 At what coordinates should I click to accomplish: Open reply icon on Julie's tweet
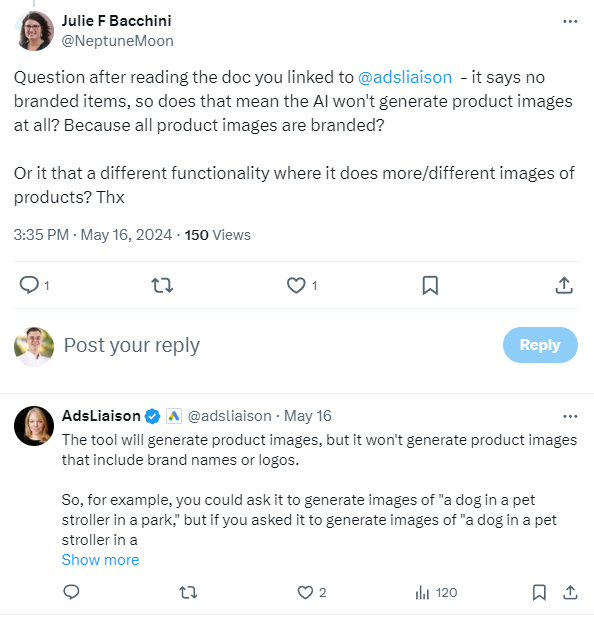(x=29, y=285)
